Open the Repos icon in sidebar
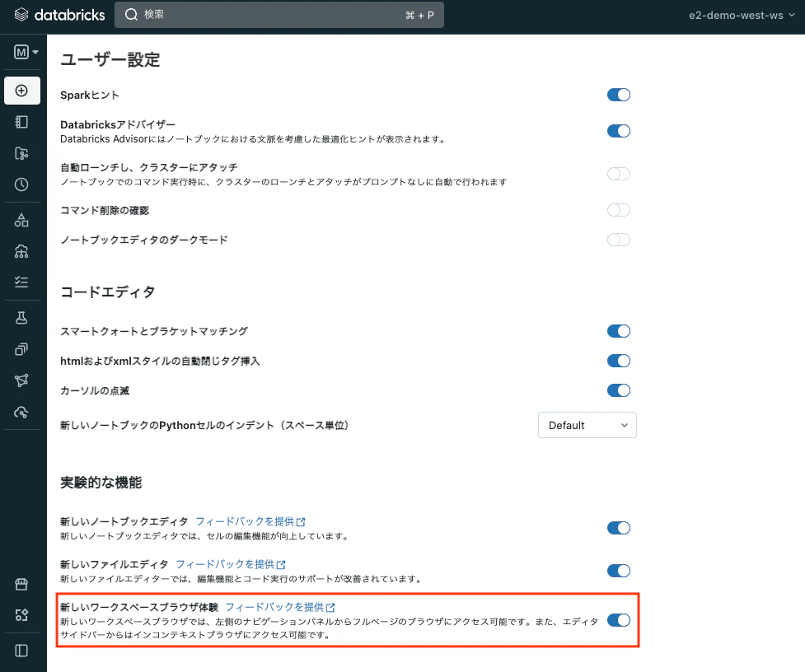 click(21, 153)
